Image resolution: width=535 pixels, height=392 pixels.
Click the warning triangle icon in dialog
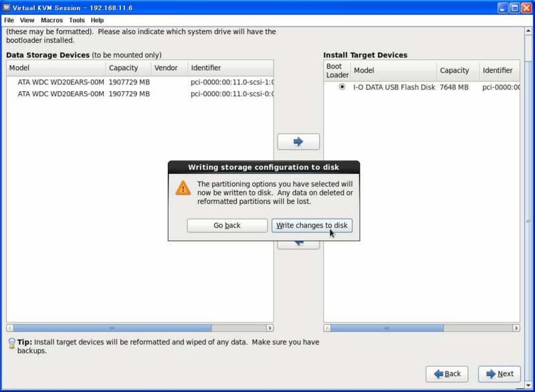[x=183, y=188]
